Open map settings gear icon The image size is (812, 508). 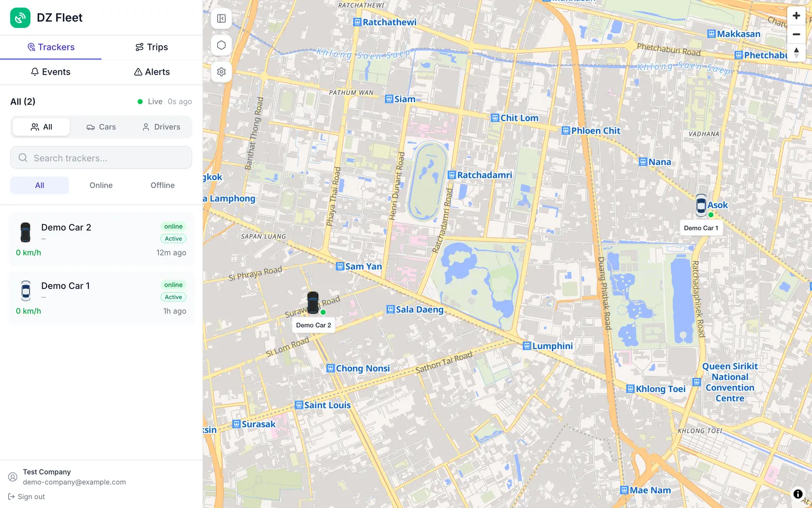pyautogui.click(x=221, y=72)
